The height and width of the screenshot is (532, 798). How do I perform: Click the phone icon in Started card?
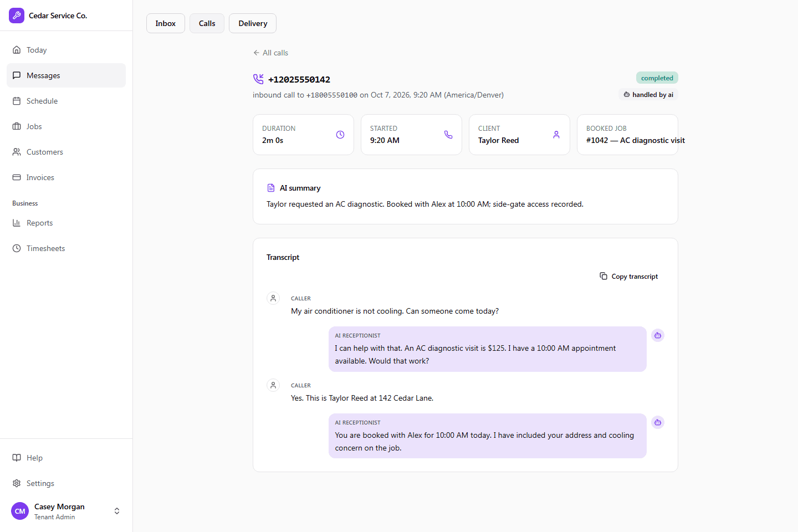(x=448, y=135)
